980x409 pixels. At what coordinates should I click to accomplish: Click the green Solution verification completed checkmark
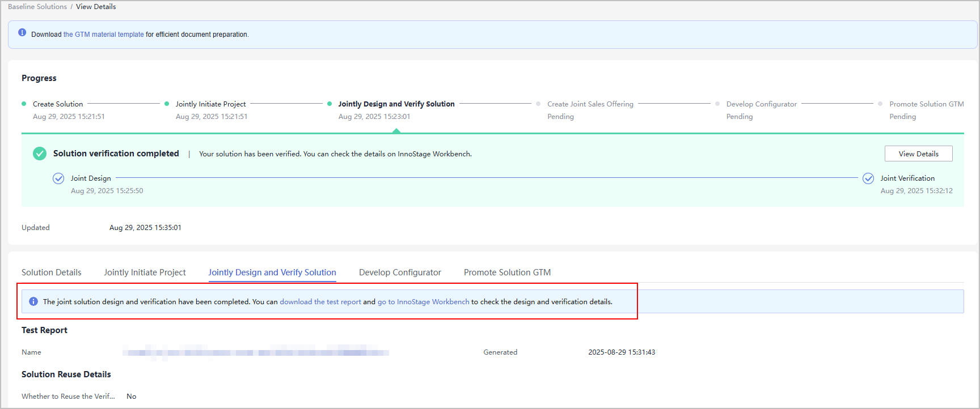point(40,154)
